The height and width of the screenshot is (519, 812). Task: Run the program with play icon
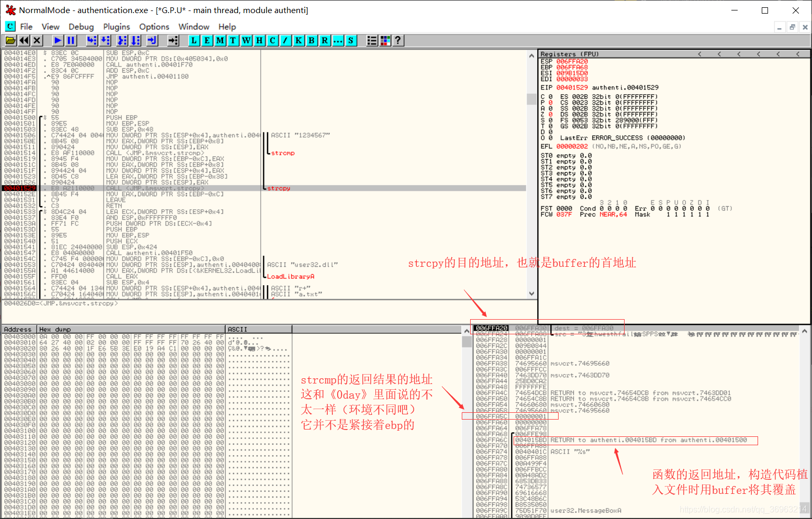[x=58, y=40]
